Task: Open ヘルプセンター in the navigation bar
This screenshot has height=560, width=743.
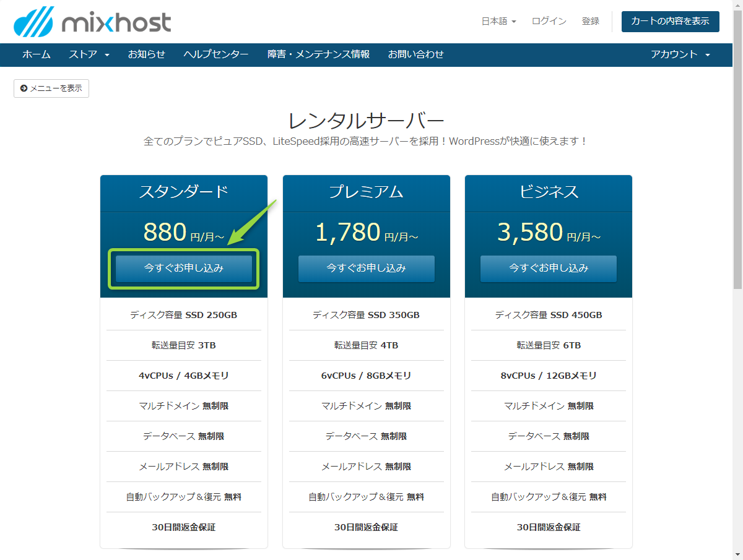Action: click(216, 54)
